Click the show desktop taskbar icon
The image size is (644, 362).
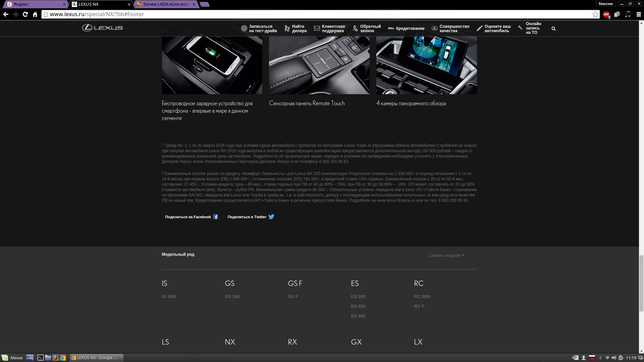click(x=30, y=358)
